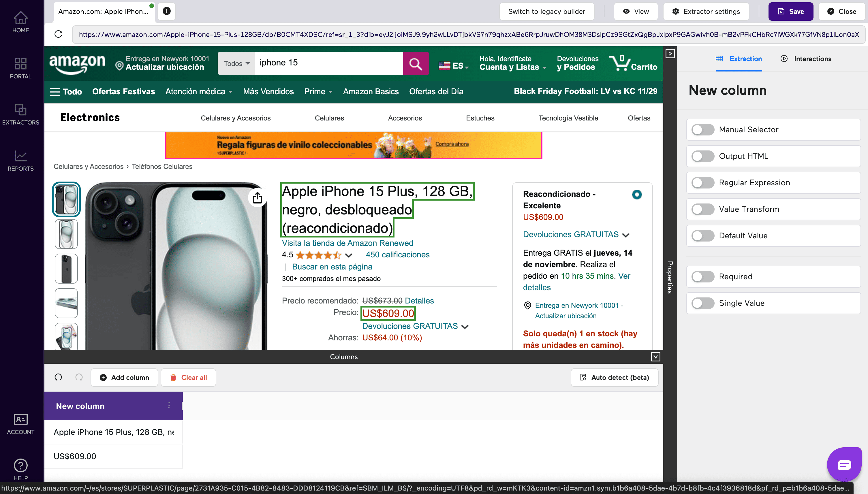Select the second phone thumbnail image
868x494 pixels.
(66, 234)
